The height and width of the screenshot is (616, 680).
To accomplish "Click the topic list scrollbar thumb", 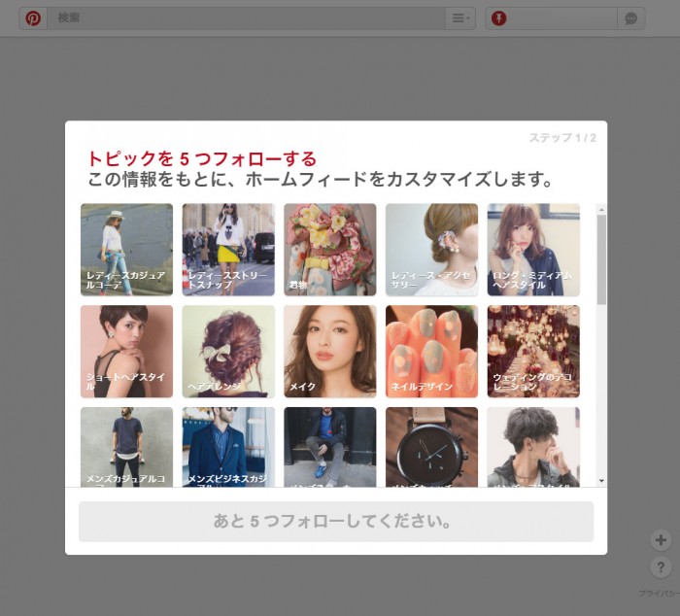I will click(x=601, y=259).
